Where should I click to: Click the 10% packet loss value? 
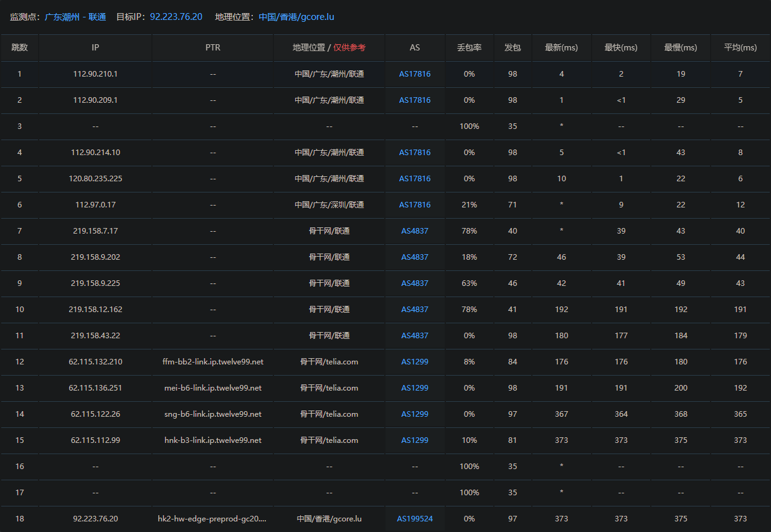coord(470,440)
